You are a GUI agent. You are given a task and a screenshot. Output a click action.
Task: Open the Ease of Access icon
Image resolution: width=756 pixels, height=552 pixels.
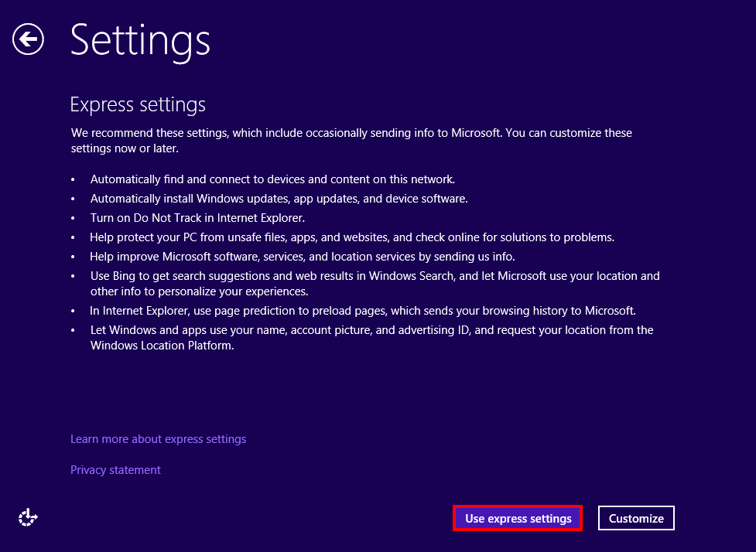(x=28, y=518)
